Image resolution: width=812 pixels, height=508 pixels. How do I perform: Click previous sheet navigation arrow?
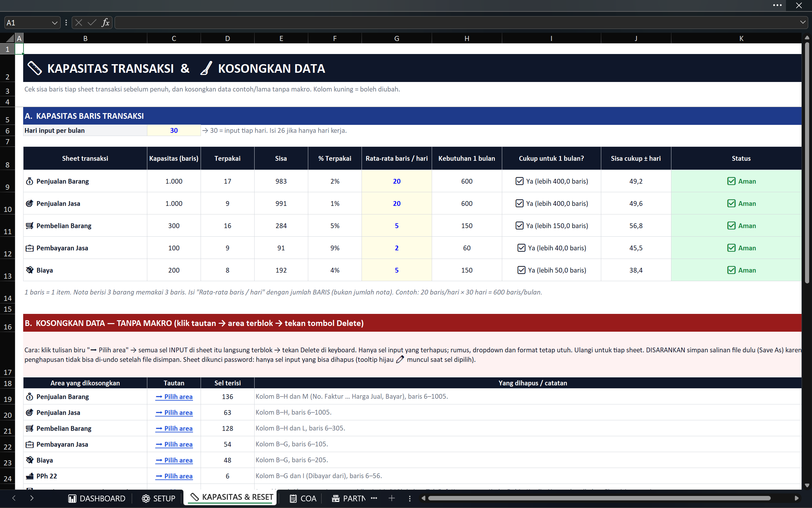[x=14, y=498]
